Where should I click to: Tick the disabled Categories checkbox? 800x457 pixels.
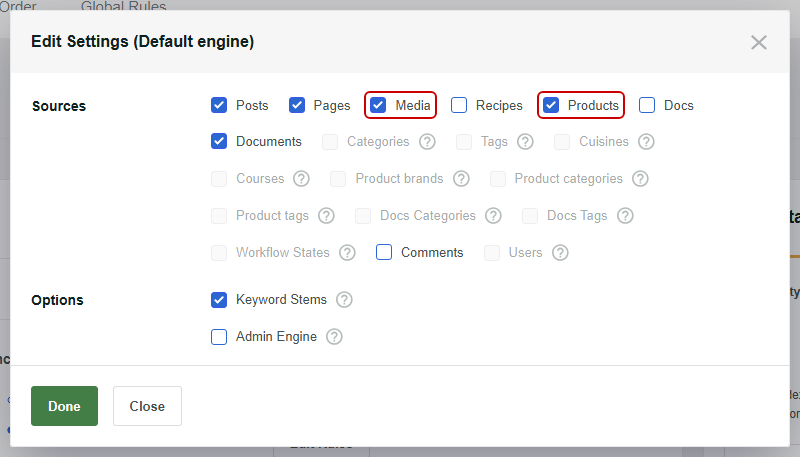point(330,142)
